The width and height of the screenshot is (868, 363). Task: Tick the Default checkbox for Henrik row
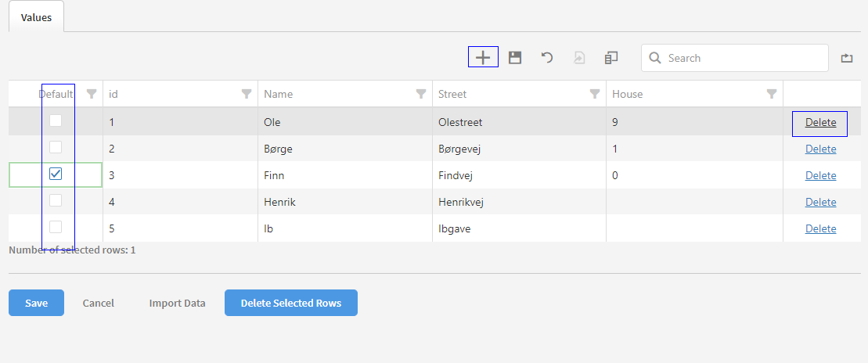[56, 201]
